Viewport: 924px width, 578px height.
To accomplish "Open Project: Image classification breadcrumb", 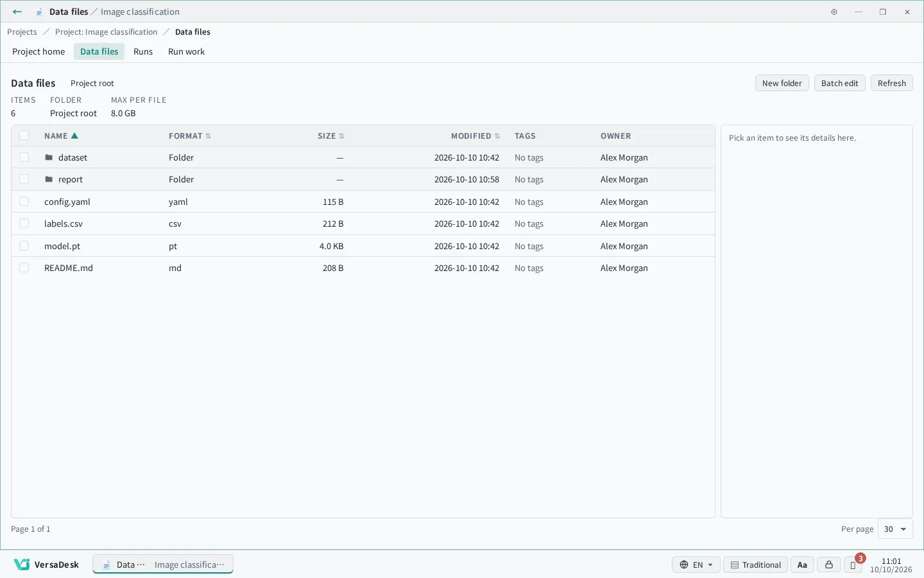I will pos(106,31).
